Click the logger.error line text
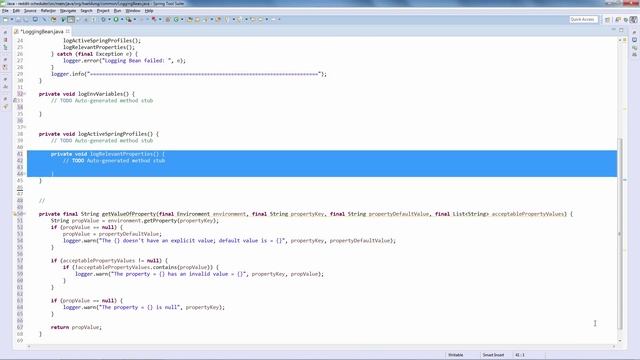 click(x=124, y=60)
